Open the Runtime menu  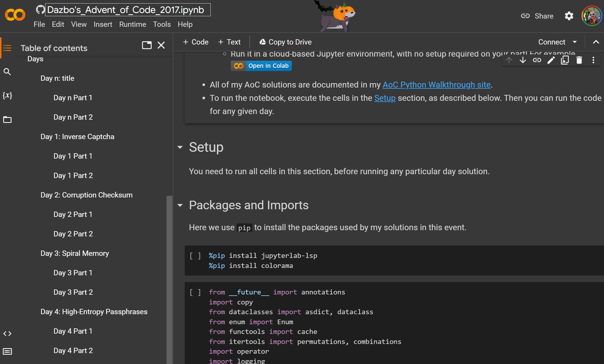[132, 24]
